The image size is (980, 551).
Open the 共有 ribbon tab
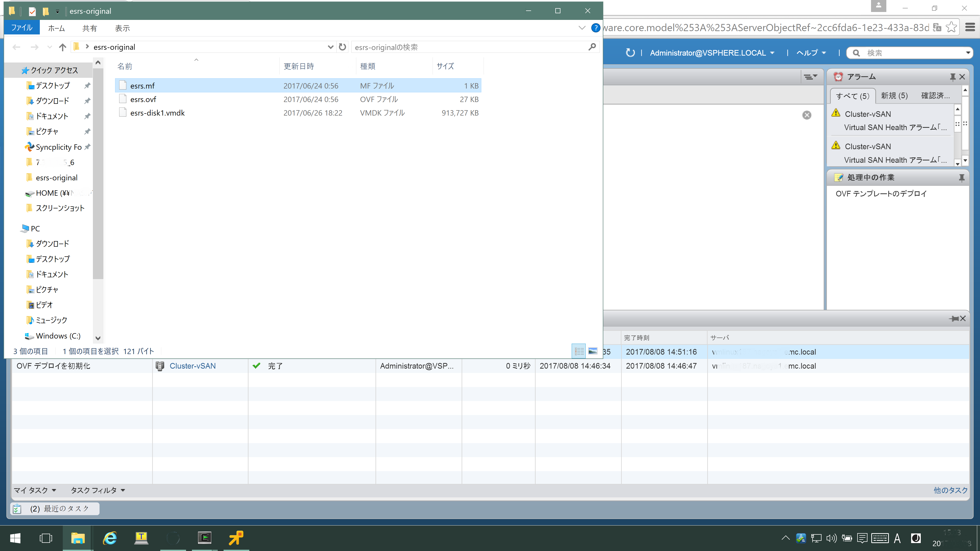[x=89, y=28]
